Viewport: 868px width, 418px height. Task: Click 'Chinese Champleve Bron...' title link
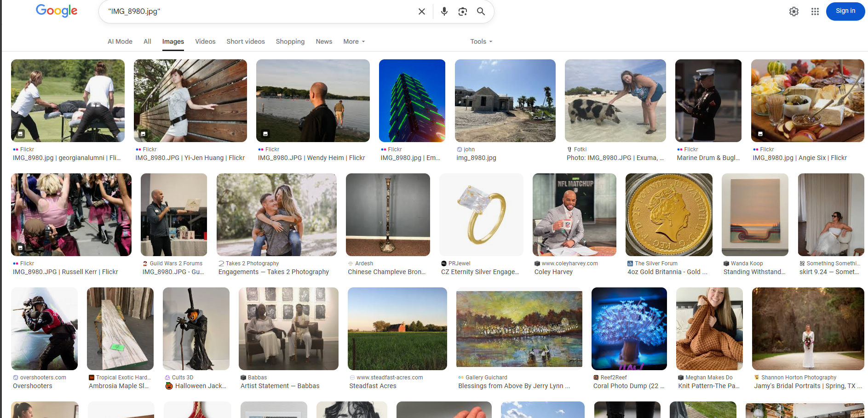[387, 272]
